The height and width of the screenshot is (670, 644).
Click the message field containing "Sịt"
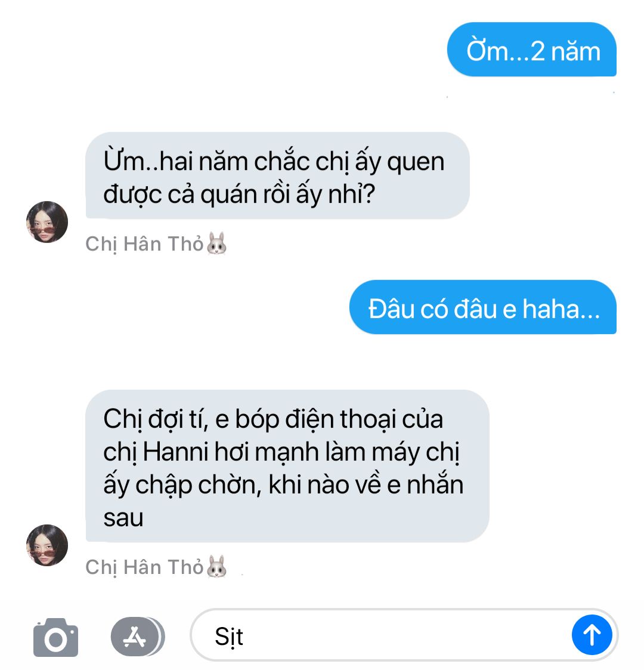[404, 635]
